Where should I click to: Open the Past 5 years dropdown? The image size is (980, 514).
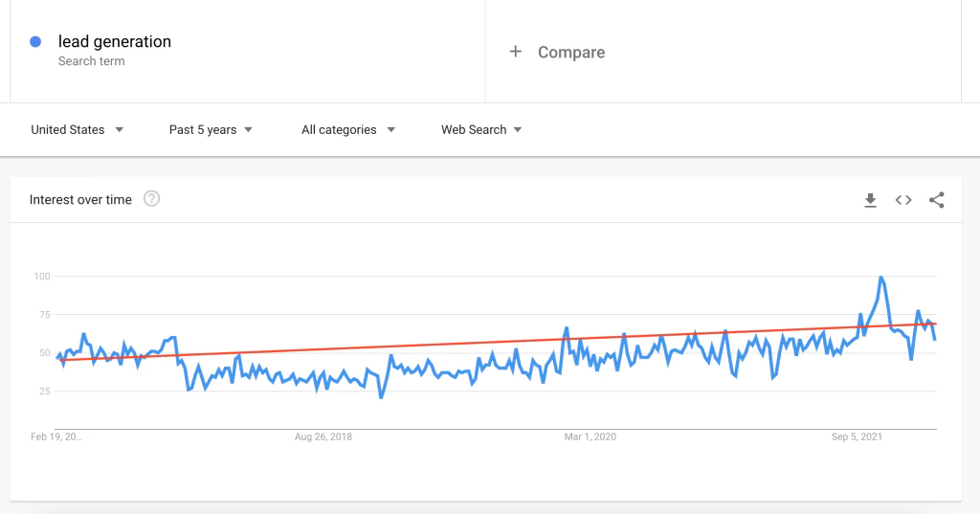(x=211, y=129)
